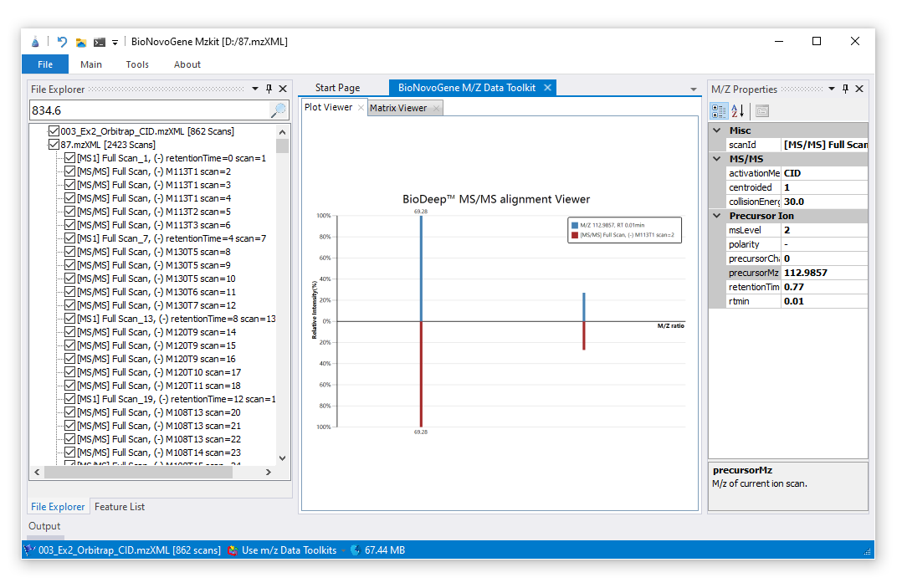
Task: Open the File menu
Action: tap(45, 64)
